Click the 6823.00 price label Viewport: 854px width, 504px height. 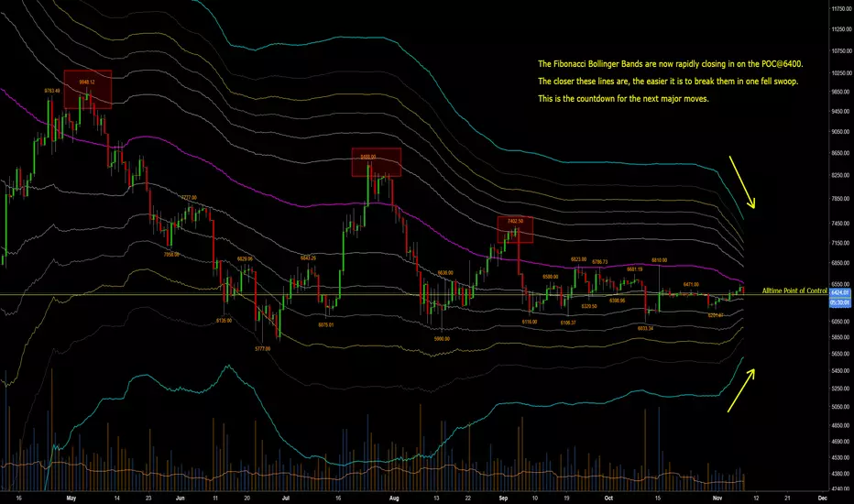tap(578, 260)
